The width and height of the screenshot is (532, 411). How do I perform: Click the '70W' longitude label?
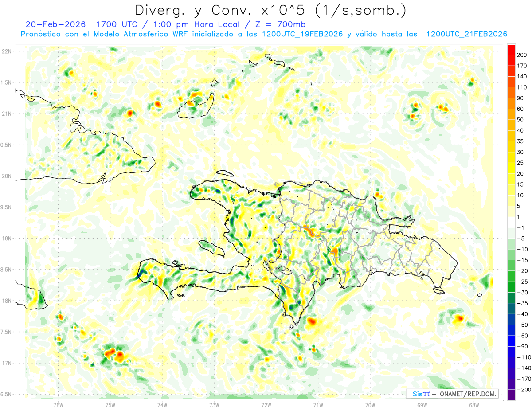[x=370, y=405]
